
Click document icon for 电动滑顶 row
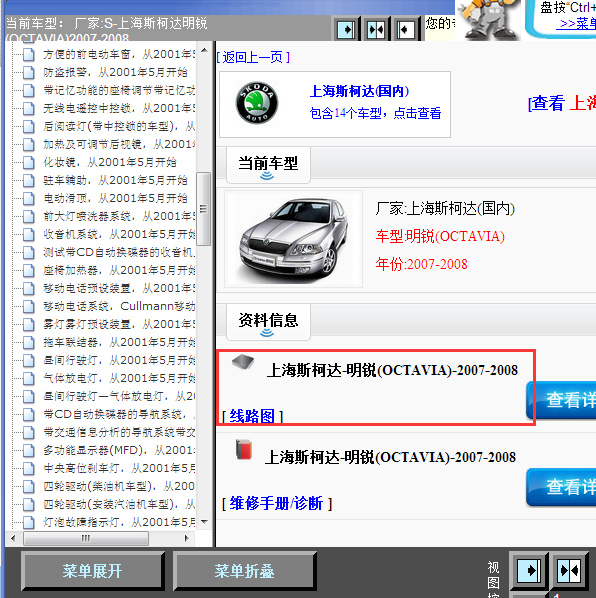29,198
